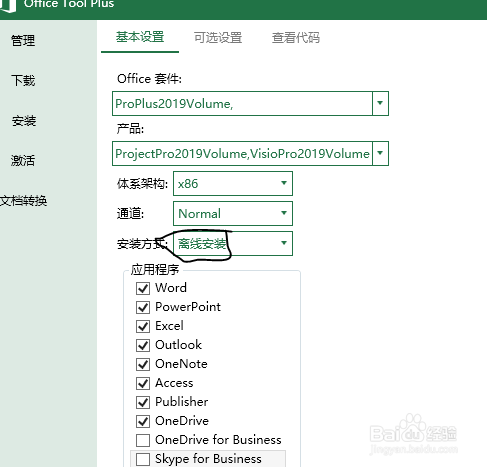This screenshot has width=487, height=467.
Task: Select the 安装 sidebar item
Action: [24, 121]
